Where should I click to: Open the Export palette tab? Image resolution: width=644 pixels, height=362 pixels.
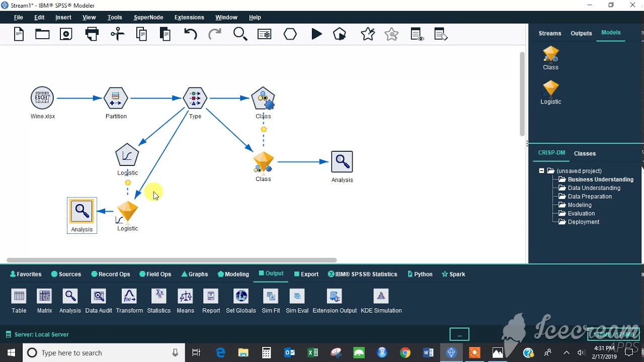point(306,274)
